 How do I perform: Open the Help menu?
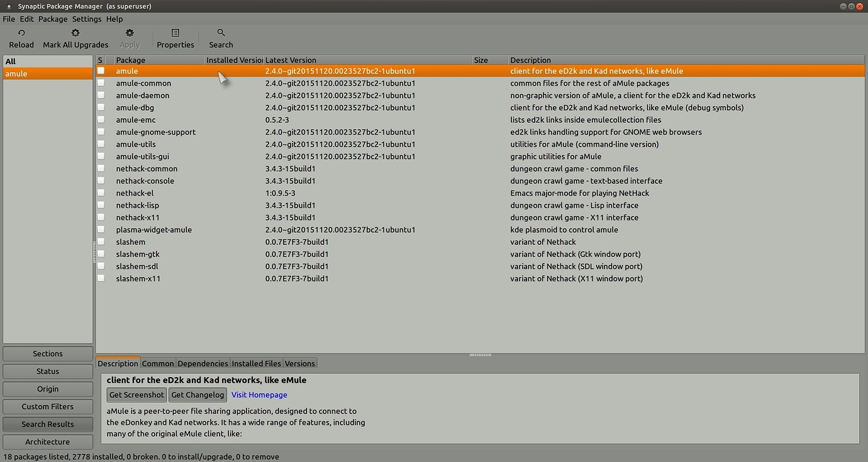114,19
